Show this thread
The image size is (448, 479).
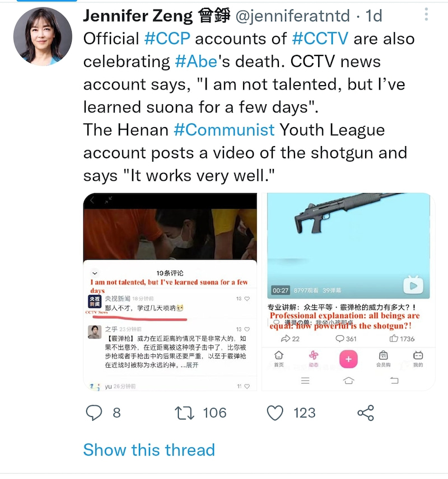click(149, 450)
